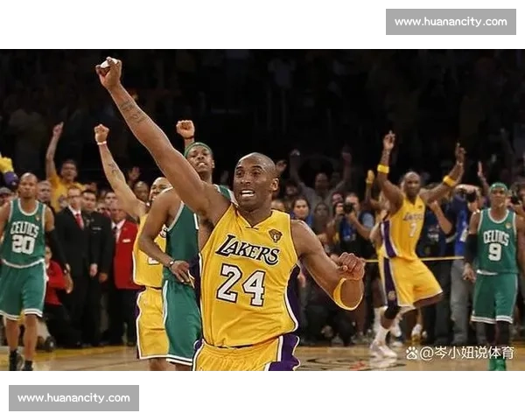Screen dimensions: 525x420
Task: Click the Celtics number 9 jersey
Action: (x=495, y=245)
